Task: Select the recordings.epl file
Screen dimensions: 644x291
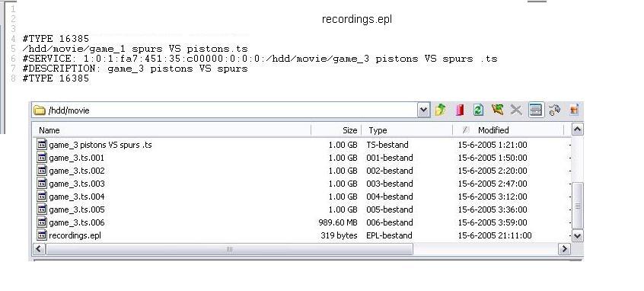Action: (75, 235)
